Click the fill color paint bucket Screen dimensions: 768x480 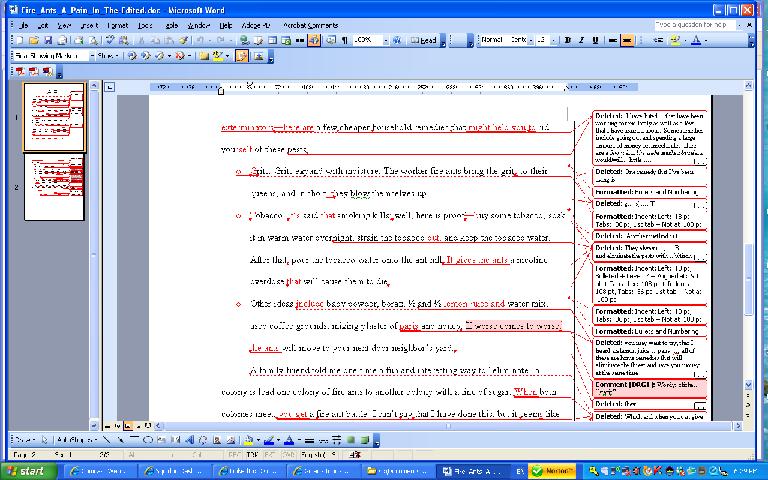pos(249,440)
